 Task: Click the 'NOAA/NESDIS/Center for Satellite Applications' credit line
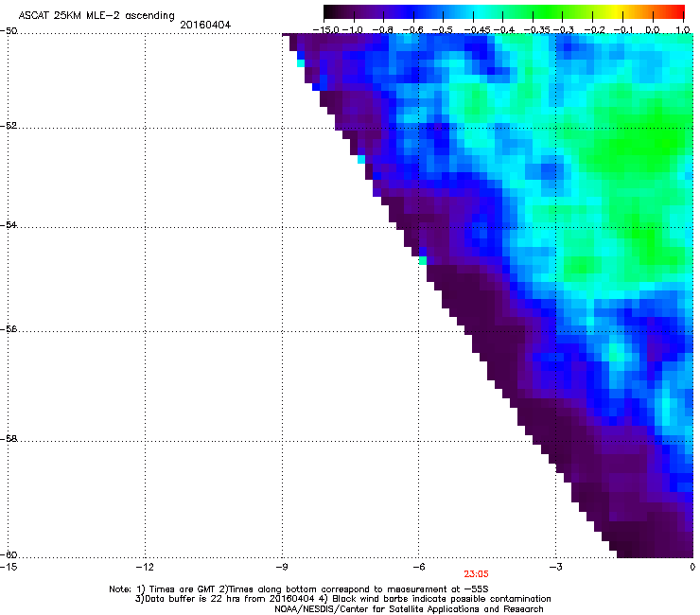click(409, 609)
